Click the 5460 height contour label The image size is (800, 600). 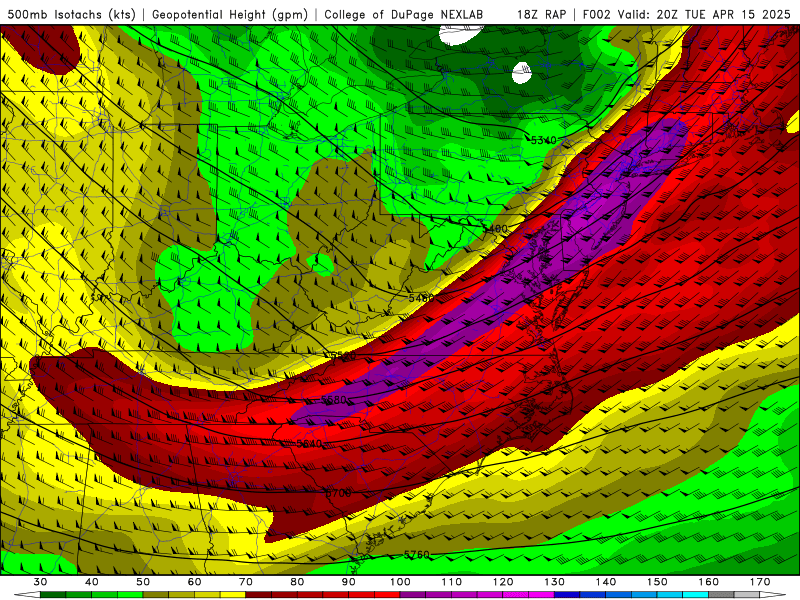[x=421, y=297]
